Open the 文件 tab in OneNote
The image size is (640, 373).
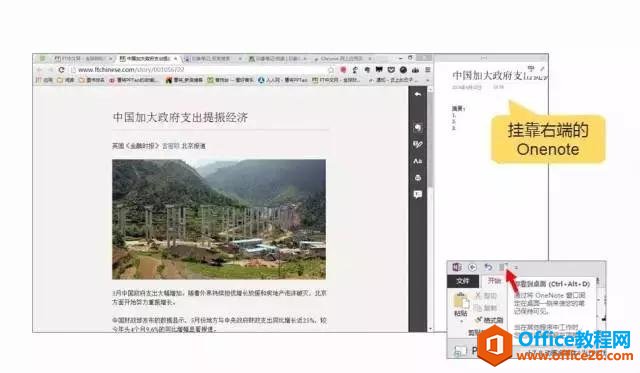click(463, 281)
